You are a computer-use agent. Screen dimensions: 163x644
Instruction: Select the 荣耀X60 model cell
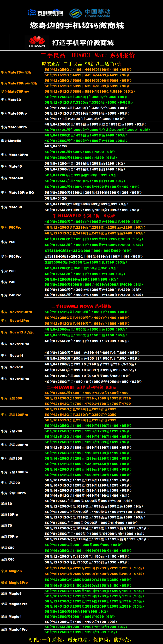(x=22, y=560)
